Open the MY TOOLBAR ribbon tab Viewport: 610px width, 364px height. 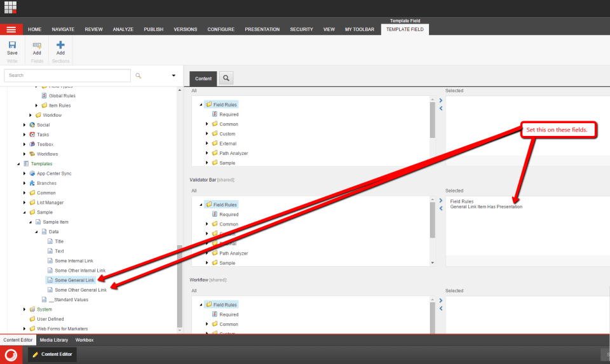coord(360,30)
